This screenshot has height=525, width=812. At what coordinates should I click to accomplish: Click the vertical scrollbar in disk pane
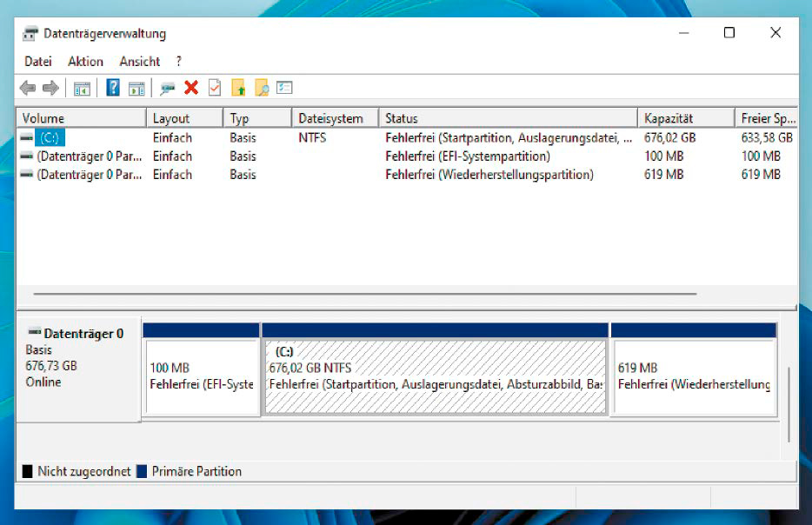(x=789, y=404)
